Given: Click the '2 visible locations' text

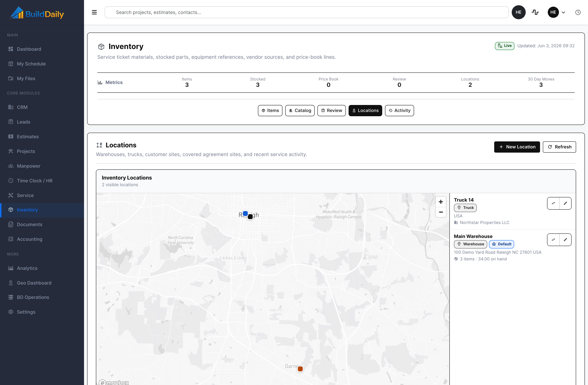Looking at the screenshot, I should (x=120, y=185).
